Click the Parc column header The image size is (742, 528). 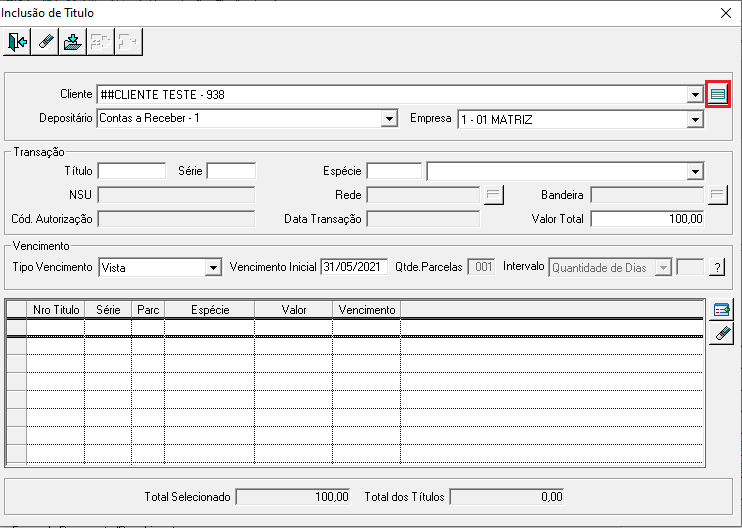point(148,310)
